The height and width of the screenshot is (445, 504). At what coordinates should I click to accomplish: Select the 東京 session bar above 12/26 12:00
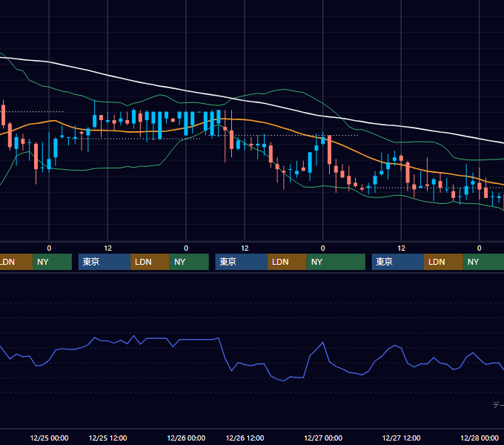tap(241, 262)
